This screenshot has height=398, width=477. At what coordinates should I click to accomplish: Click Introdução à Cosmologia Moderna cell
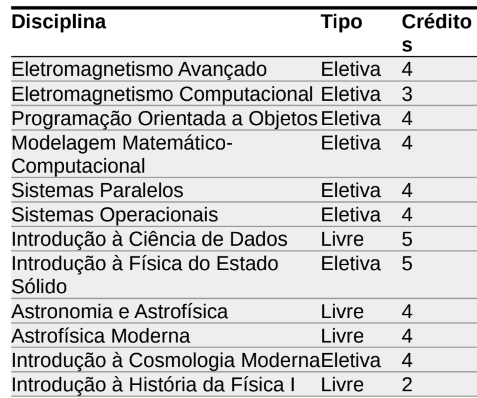[166, 360]
